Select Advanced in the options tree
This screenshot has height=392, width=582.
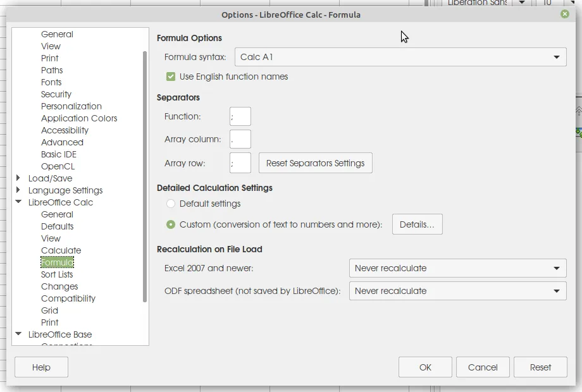click(x=62, y=142)
